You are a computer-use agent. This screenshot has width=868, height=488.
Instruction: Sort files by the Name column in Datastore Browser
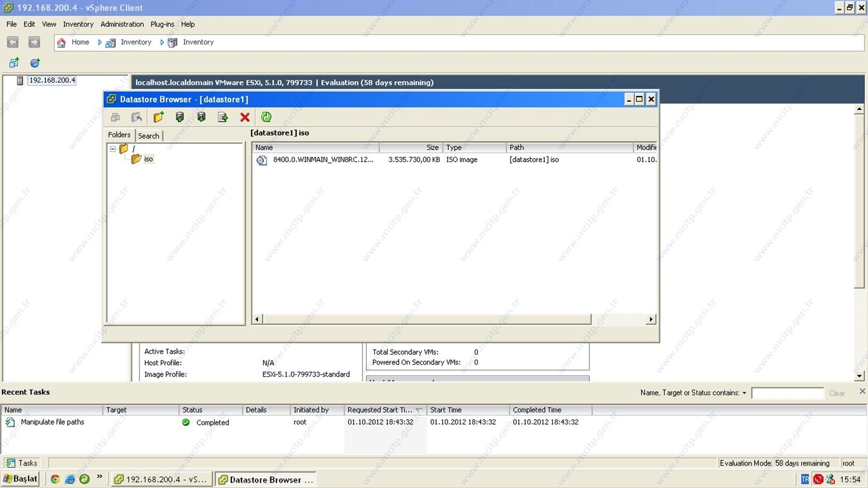click(x=316, y=147)
